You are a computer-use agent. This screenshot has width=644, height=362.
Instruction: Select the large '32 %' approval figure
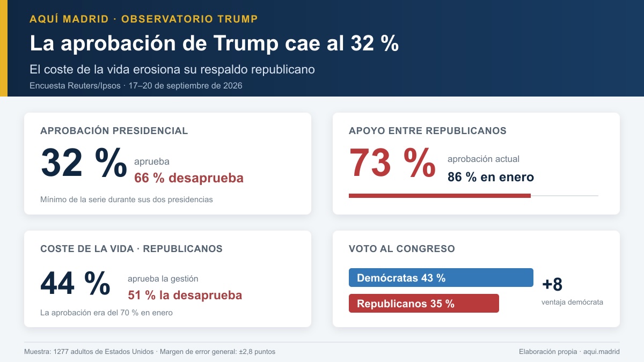[x=84, y=162]
